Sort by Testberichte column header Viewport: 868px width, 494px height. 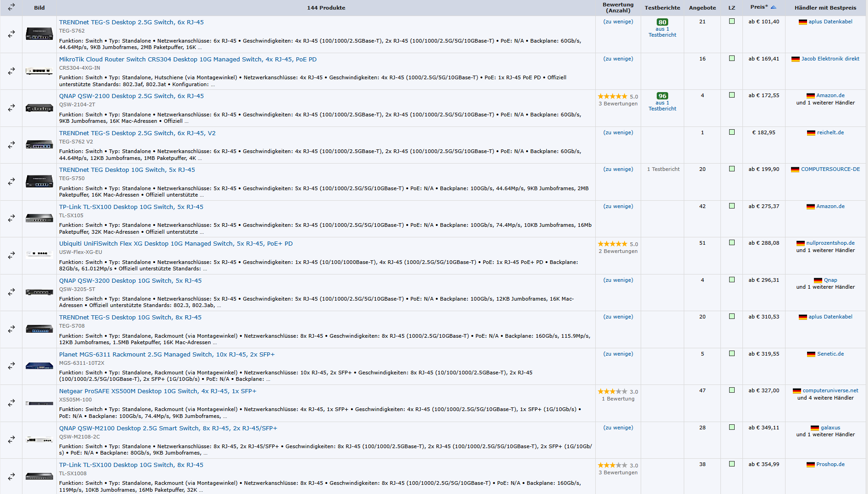tap(662, 8)
